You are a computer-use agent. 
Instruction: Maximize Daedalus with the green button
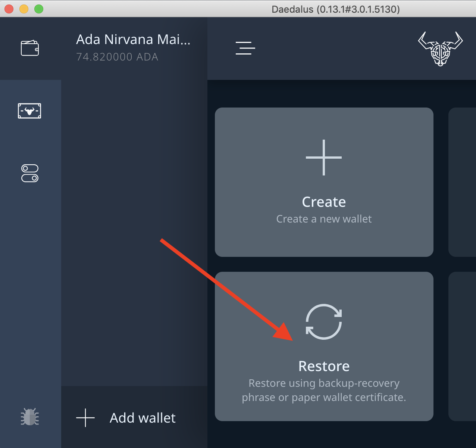(39, 9)
